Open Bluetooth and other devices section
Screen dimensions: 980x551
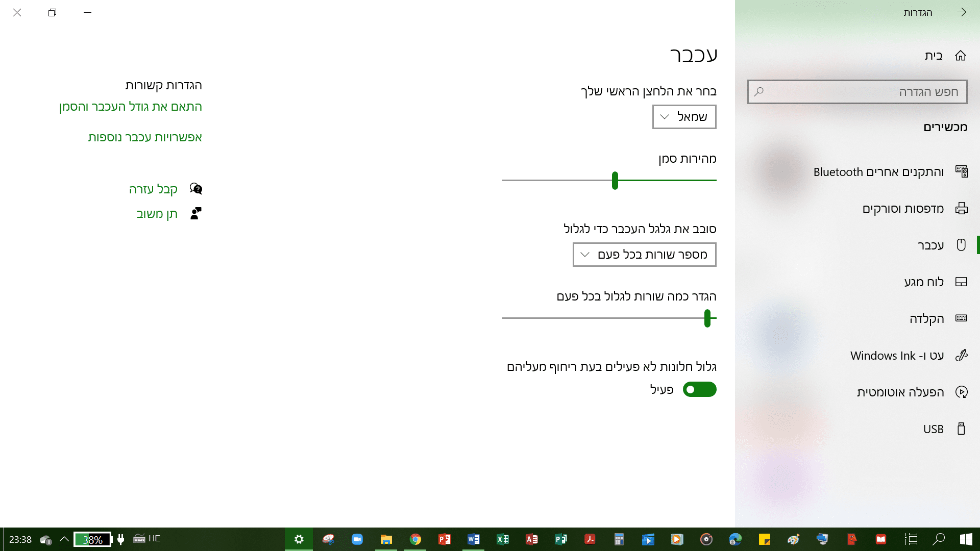coord(878,172)
